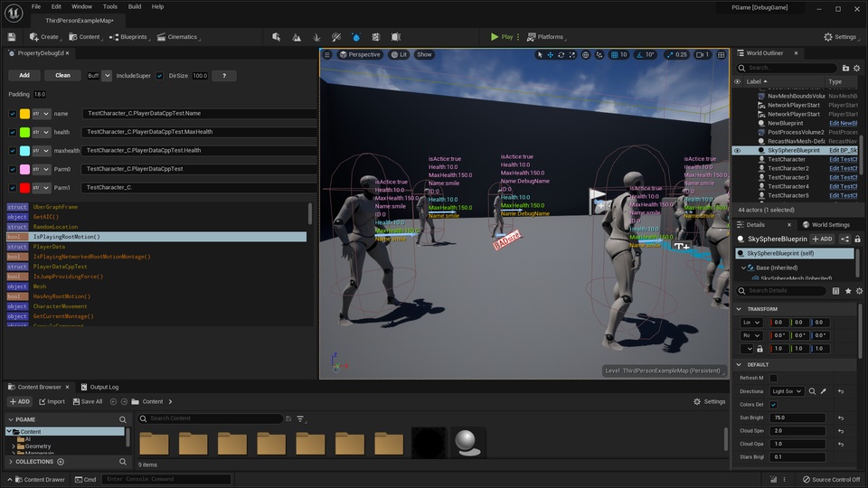Expand the Geometry folder in content tree
The width and height of the screenshot is (868, 488).
(14, 446)
